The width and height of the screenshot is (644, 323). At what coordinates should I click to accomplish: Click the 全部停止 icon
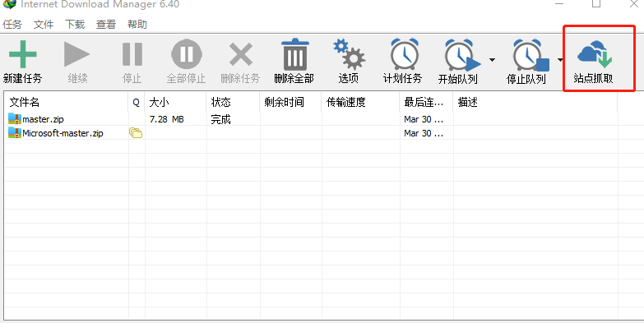(187, 54)
